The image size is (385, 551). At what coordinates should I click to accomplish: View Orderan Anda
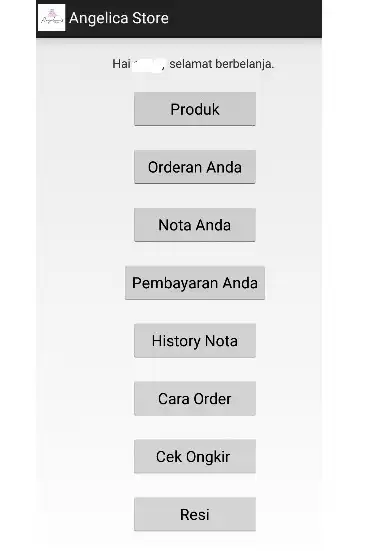point(195,167)
